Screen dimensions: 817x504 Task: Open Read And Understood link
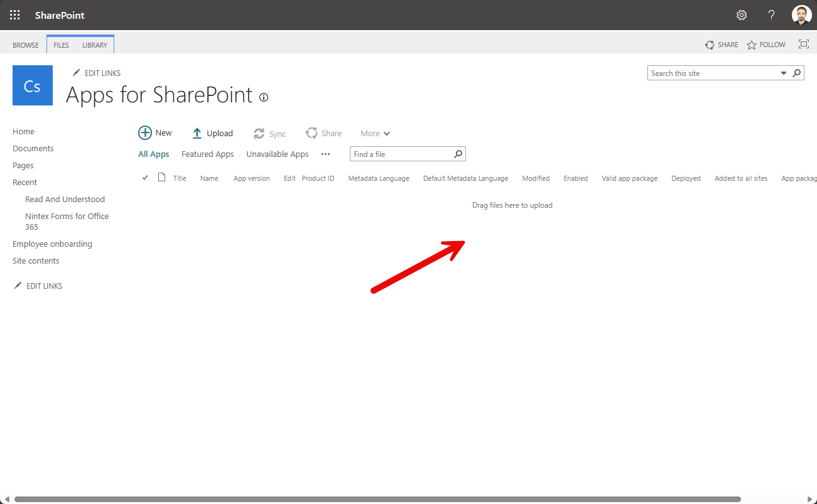[x=65, y=199]
